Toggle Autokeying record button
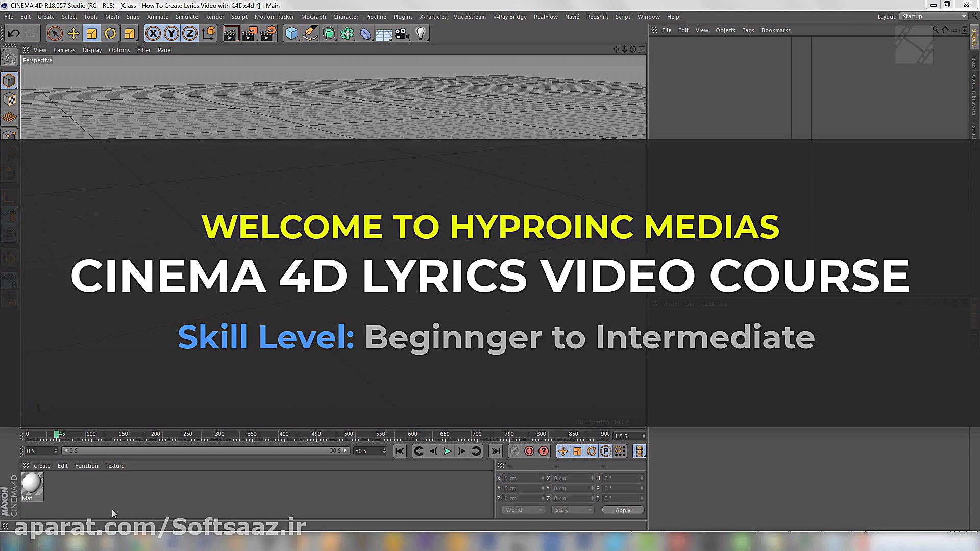 tap(529, 451)
